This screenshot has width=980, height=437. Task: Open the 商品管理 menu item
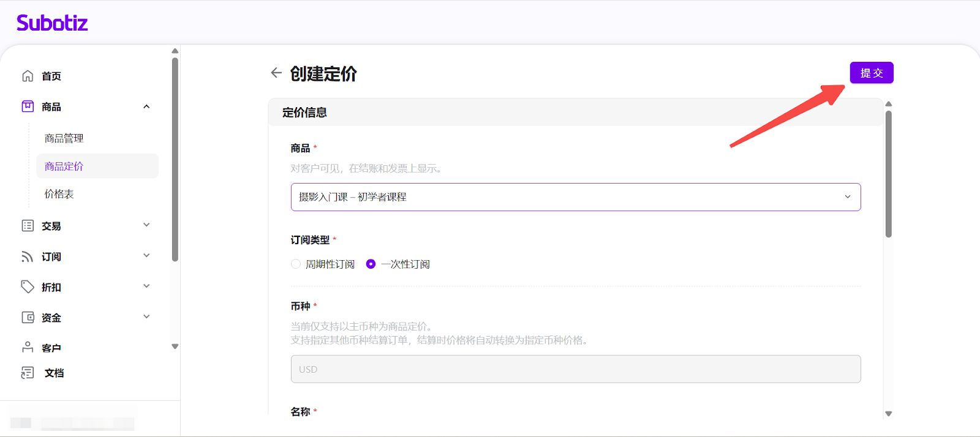click(x=64, y=138)
